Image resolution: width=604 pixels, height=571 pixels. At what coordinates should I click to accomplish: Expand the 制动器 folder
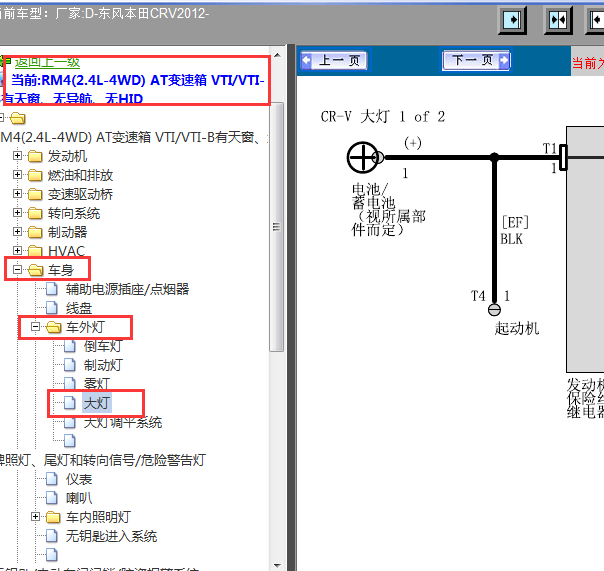(17, 232)
